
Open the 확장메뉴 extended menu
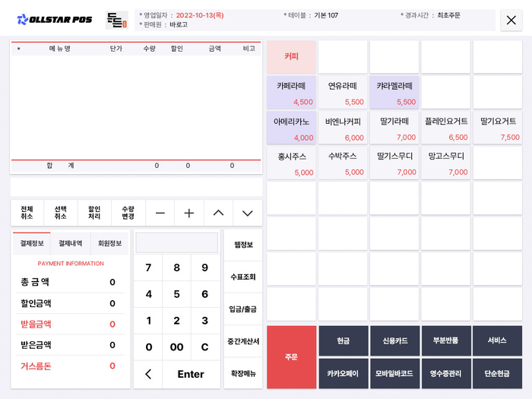pos(243,373)
